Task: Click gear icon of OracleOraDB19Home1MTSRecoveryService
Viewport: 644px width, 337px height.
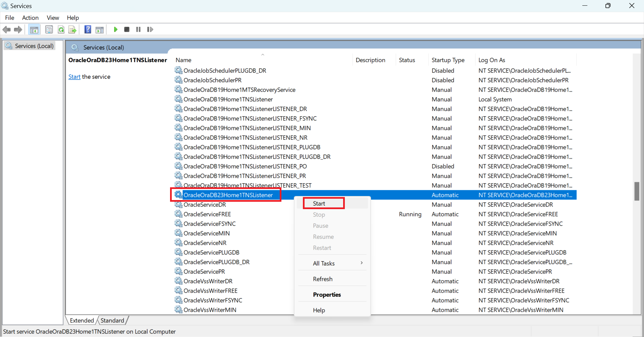Action: pos(178,89)
